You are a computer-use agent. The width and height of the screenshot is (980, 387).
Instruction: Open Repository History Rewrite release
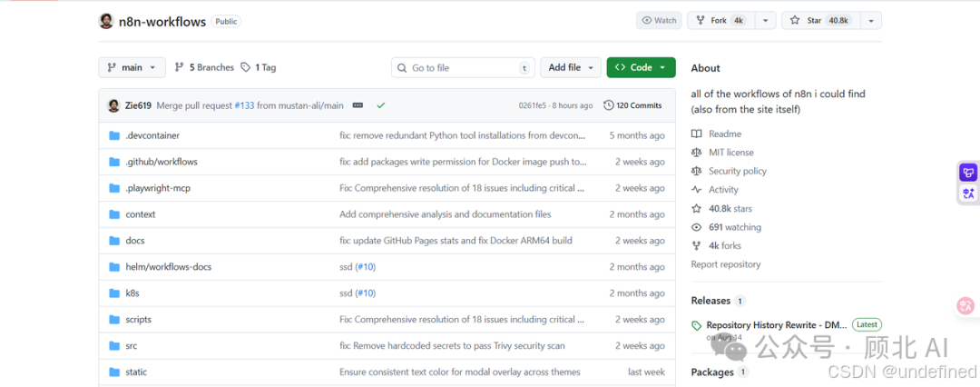(x=777, y=325)
